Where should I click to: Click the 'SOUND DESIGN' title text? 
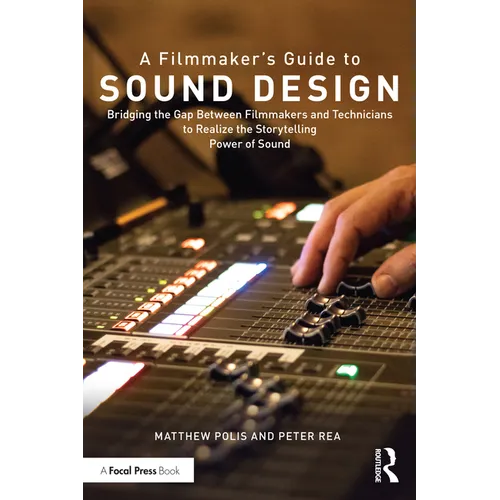click(x=249, y=88)
